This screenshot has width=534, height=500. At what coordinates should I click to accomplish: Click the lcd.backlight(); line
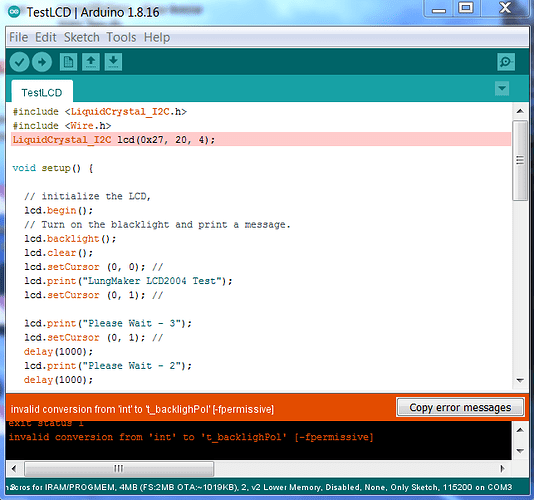(70, 239)
